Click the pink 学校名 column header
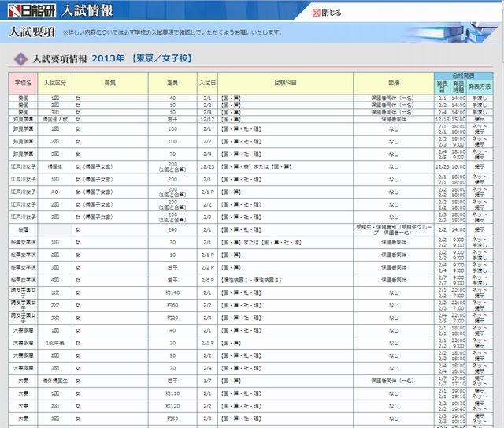The image size is (504, 428). [x=24, y=82]
